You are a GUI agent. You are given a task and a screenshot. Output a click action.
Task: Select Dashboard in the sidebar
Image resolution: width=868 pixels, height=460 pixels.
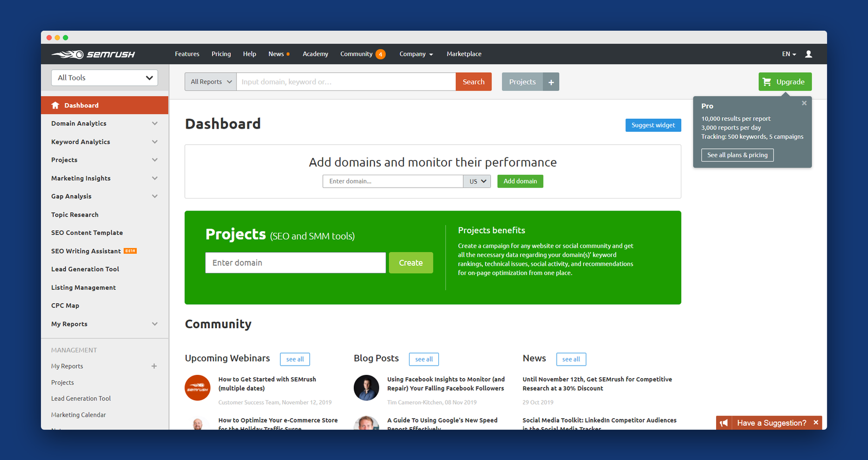click(x=105, y=105)
